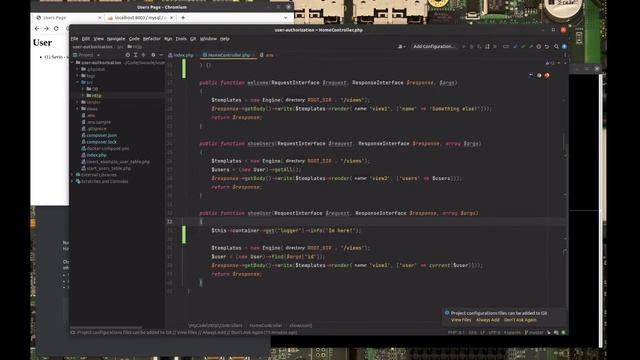Image resolution: width=640 pixels, height=360 pixels.
Task: Open the Edit menu
Action: click(86, 39)
